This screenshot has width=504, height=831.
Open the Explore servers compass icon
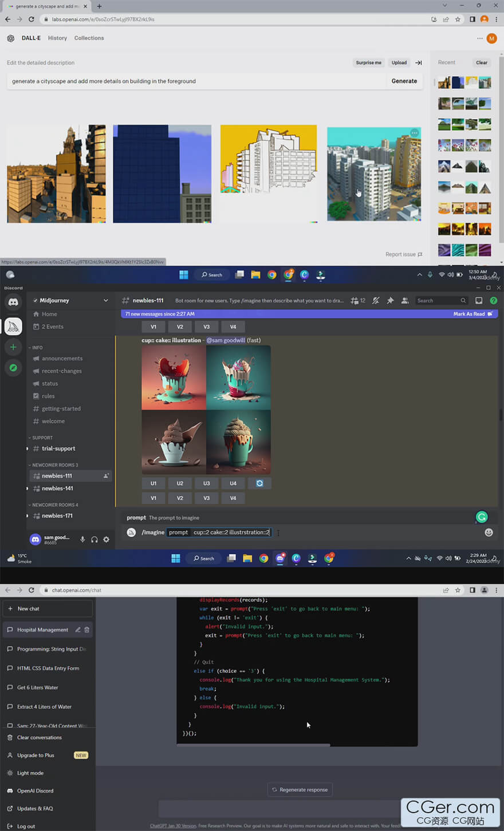point(13,368)
